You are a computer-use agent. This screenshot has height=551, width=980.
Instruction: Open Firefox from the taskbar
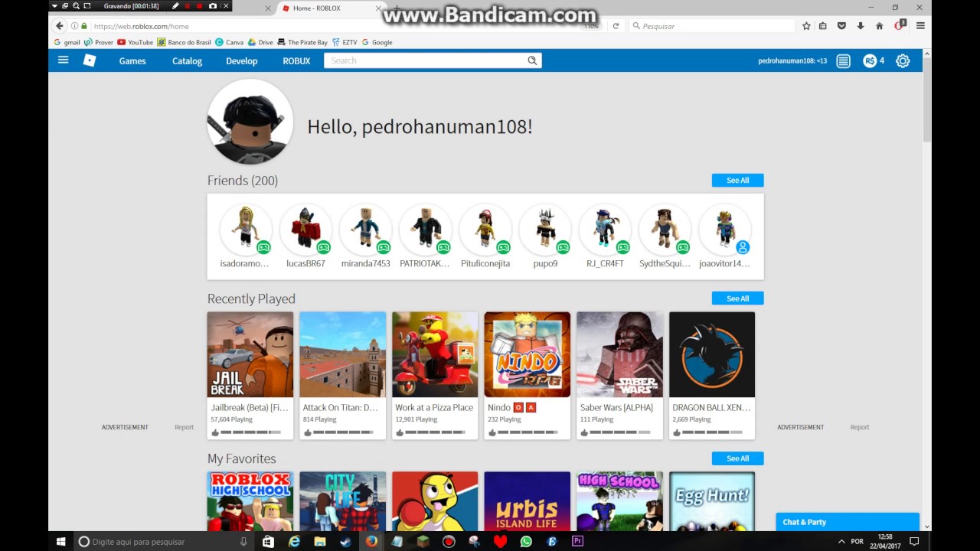371,541
